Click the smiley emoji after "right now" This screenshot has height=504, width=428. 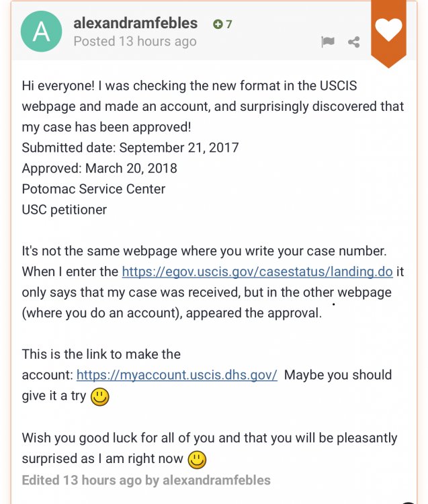coord(197,460)
